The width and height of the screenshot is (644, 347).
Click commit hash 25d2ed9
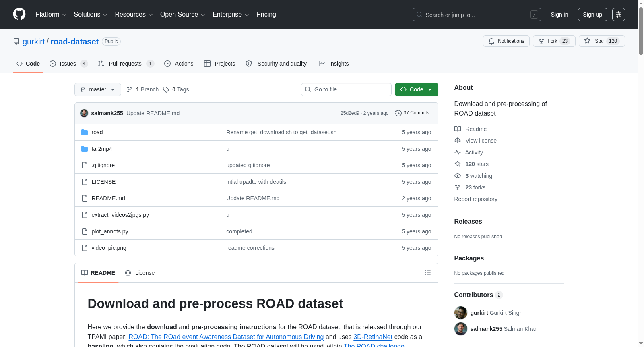[350, 113]
